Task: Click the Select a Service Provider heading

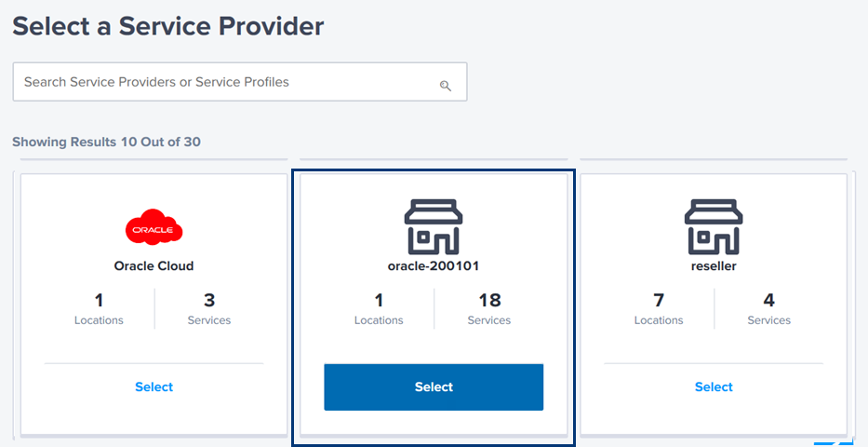Action: click(168, 27)
